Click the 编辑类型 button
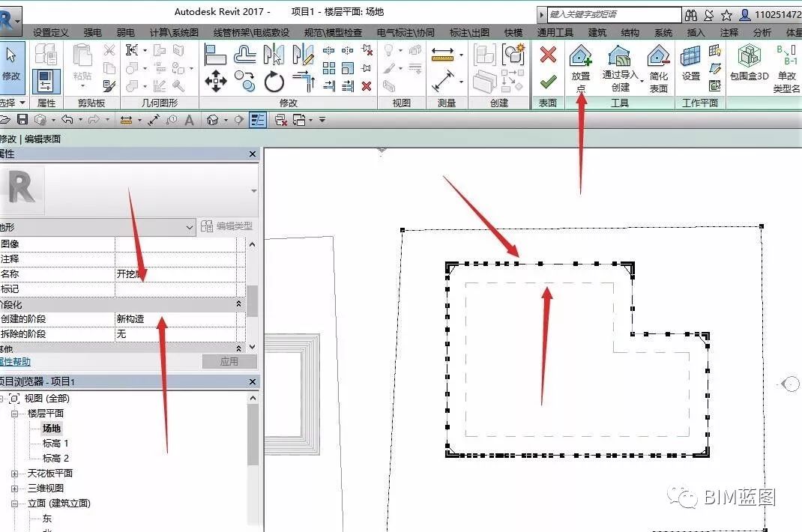802x532 pixels. point(226,226)
